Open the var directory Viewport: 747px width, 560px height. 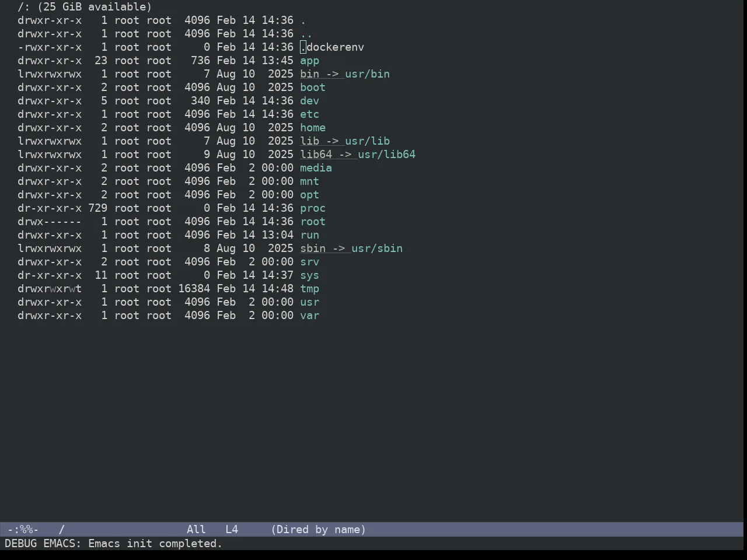point(309,316)
